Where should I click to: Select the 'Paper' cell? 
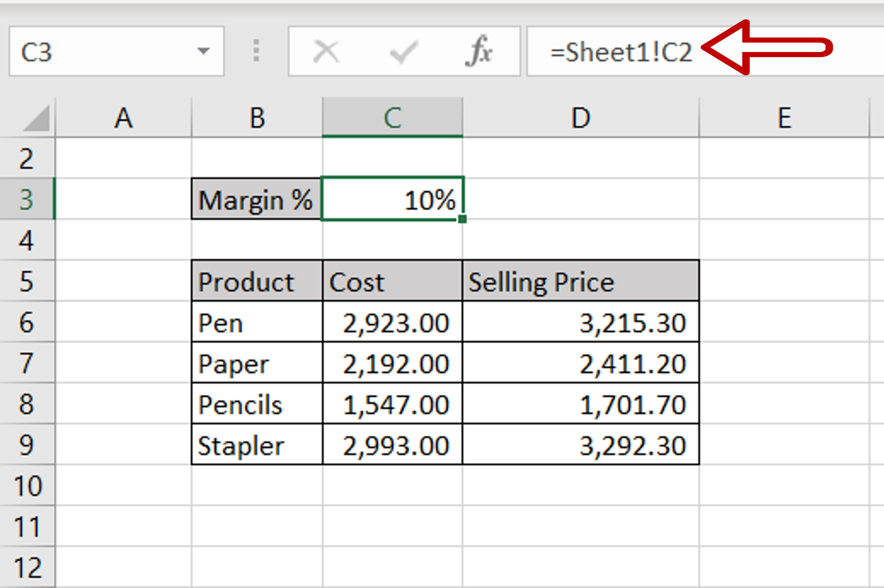point(257,363)
